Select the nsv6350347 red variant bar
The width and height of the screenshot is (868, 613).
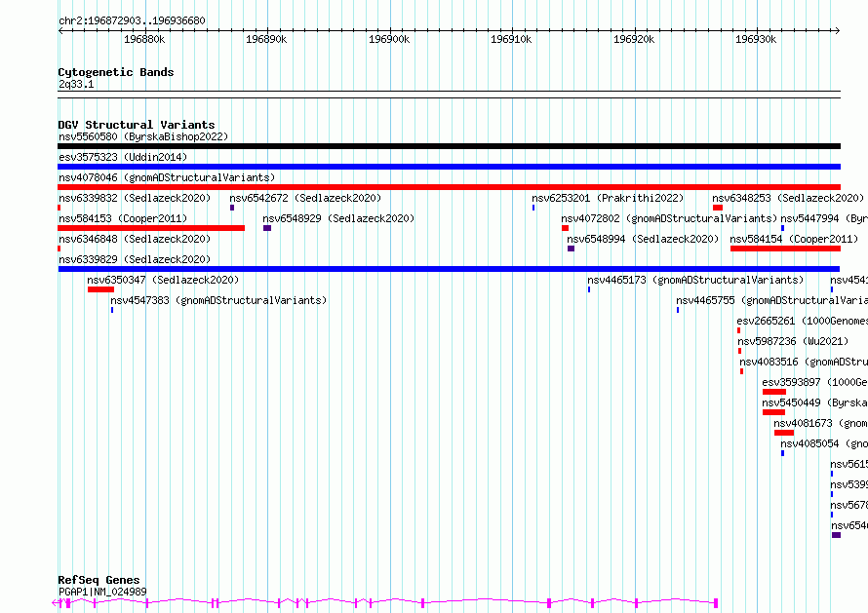tap(100, 289)
